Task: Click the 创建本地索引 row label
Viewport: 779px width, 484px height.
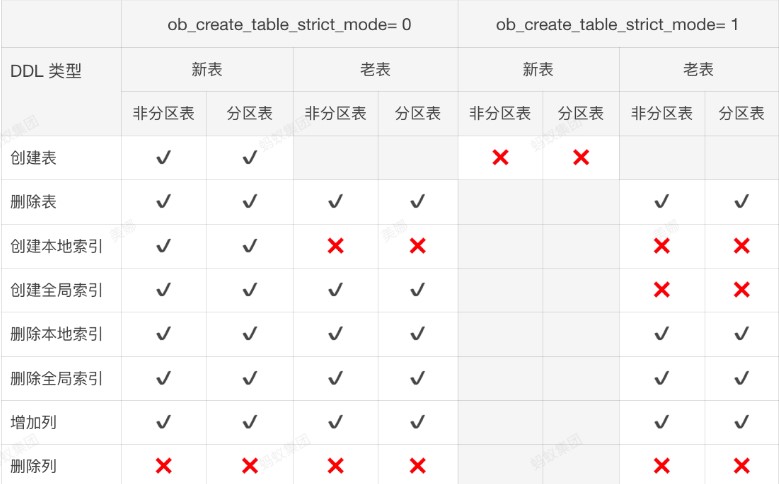Action: coord(57,246)
